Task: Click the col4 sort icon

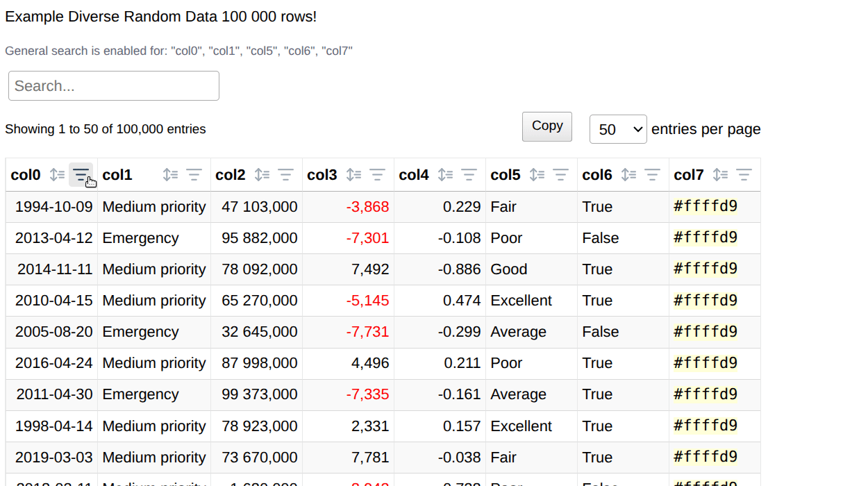Action: [x=445, y=175]
